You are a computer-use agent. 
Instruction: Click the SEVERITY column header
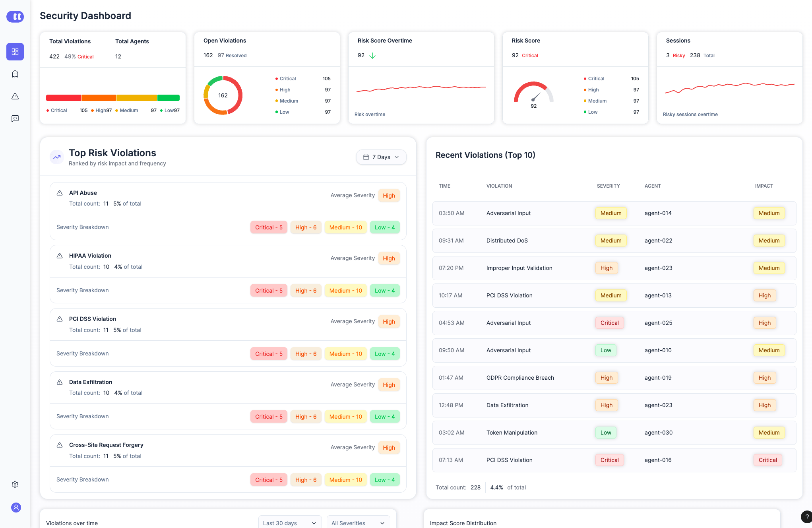click(x=608, y=186)
